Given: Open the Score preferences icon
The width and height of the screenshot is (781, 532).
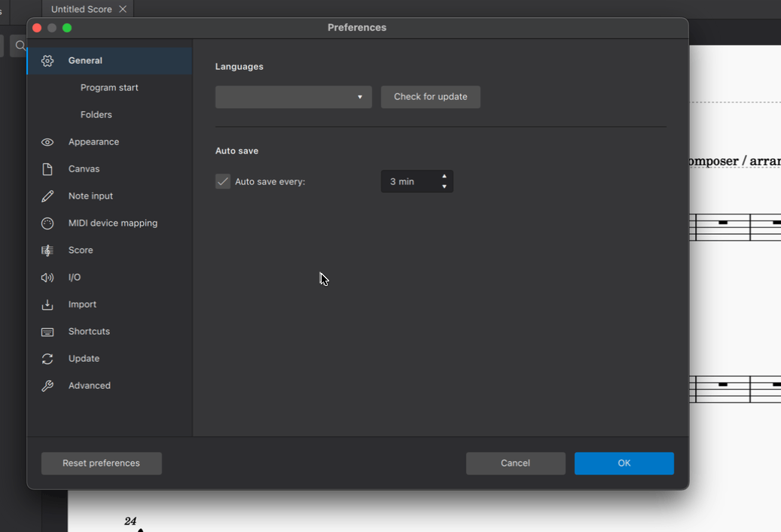Looking at the screenshot, I should (x=47, y=250).
